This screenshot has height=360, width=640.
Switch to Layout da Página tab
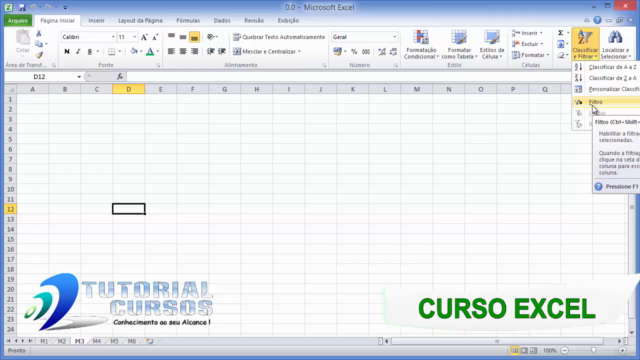[140, 20]
